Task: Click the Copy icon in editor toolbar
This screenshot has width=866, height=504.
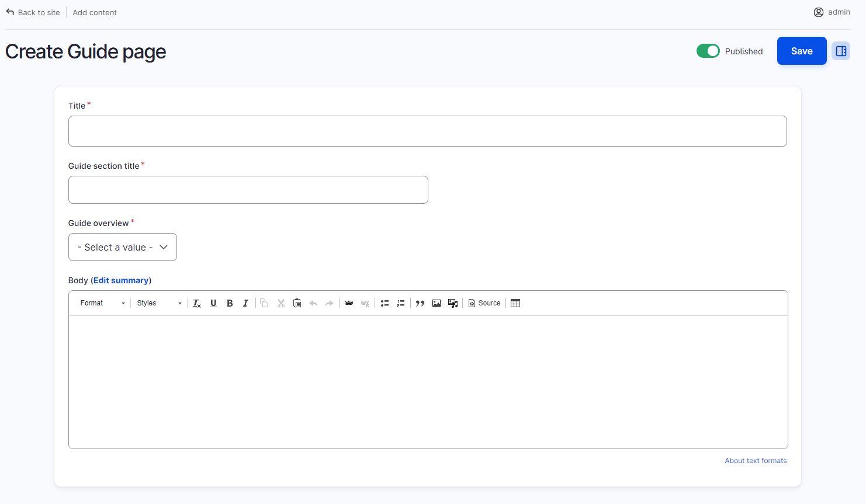Action: (x=264, y=303)
